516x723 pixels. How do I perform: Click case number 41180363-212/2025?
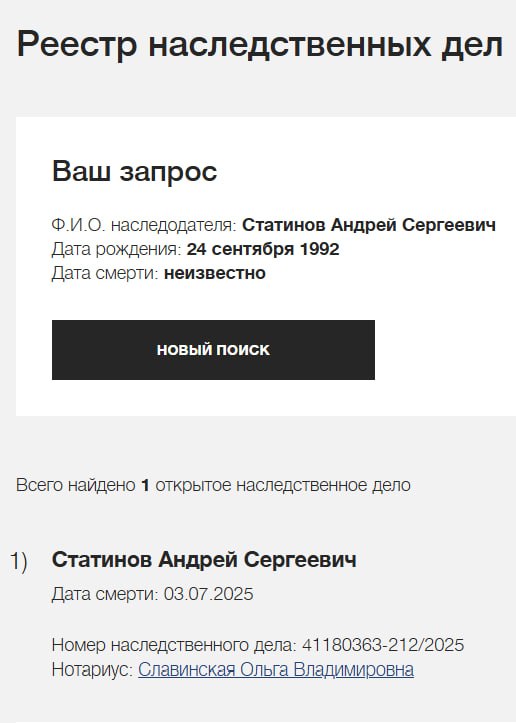point(383,645)
